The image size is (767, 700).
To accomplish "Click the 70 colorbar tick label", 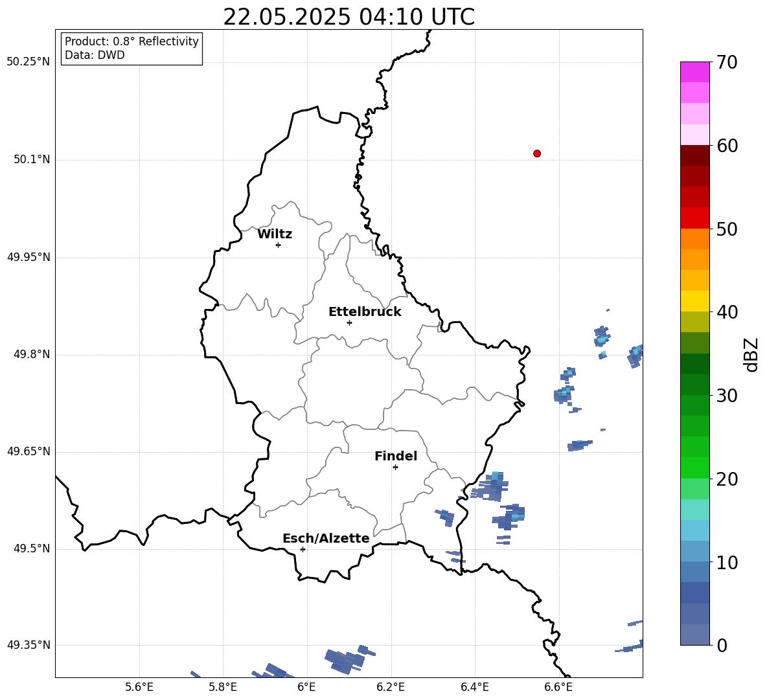I will pyautogui.click(x=727, y=62).
